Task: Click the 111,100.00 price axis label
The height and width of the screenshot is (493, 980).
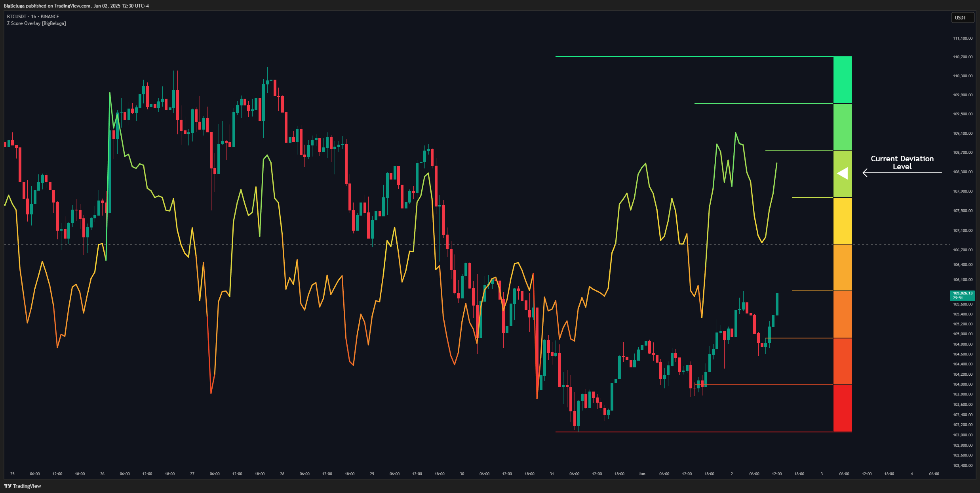Action: [x=963, y=38]
